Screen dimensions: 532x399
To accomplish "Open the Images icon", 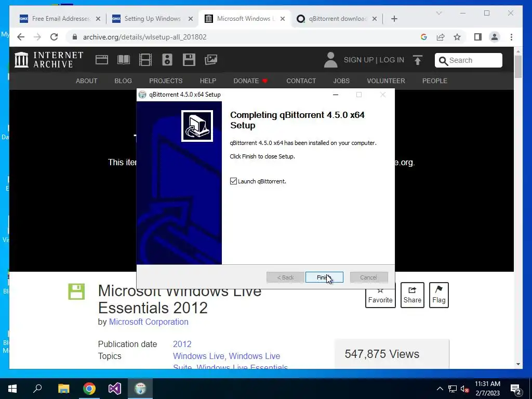I will coord(211,60).
